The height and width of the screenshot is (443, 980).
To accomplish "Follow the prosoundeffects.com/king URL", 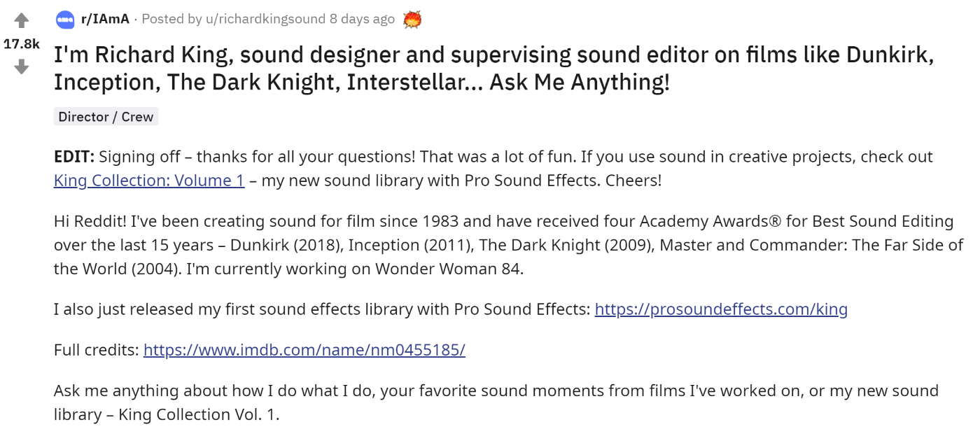I will [x=721, y=309].
